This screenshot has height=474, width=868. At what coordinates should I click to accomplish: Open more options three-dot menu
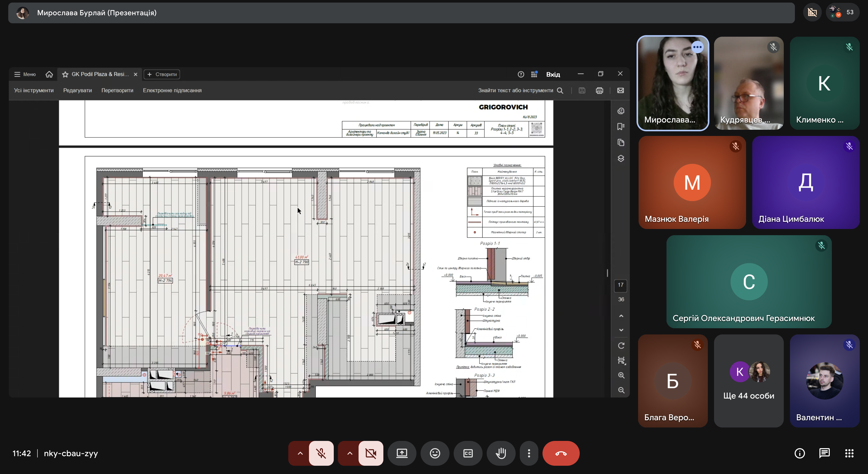(529, 453)
